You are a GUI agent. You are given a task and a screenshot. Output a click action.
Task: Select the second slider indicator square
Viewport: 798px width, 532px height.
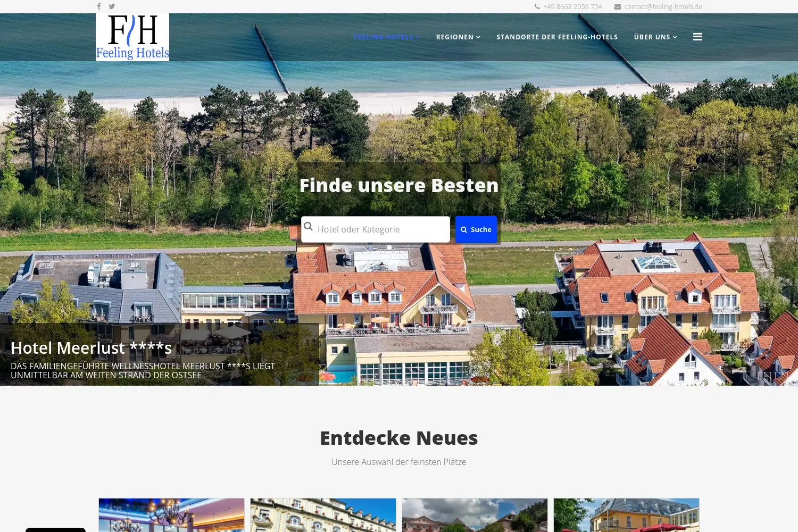pos(782,376)
